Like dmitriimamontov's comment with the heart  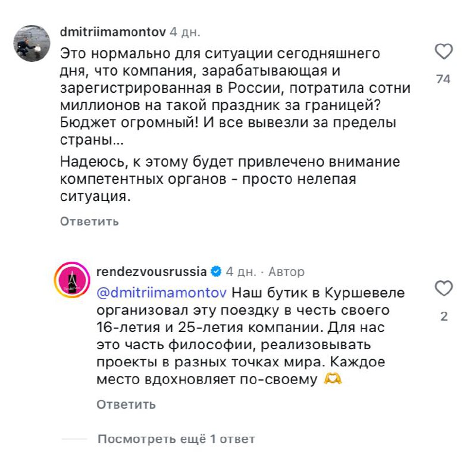click(444, 52)
